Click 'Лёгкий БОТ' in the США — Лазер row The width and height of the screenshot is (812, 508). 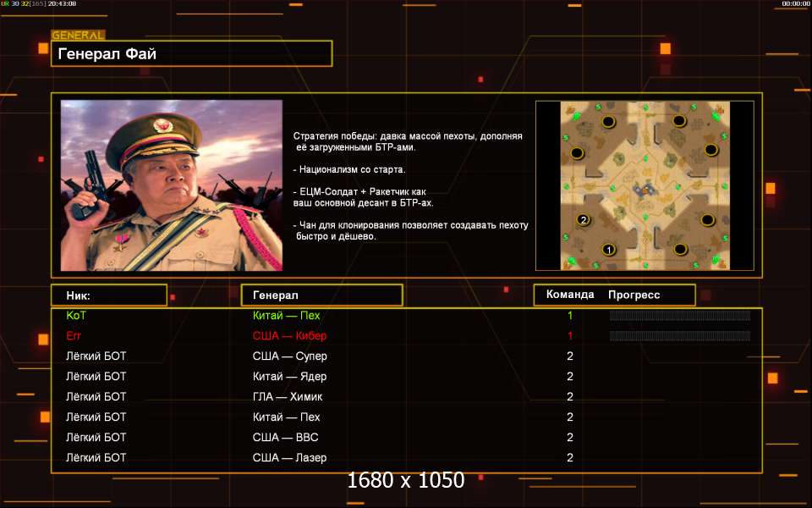click(96, 458)
